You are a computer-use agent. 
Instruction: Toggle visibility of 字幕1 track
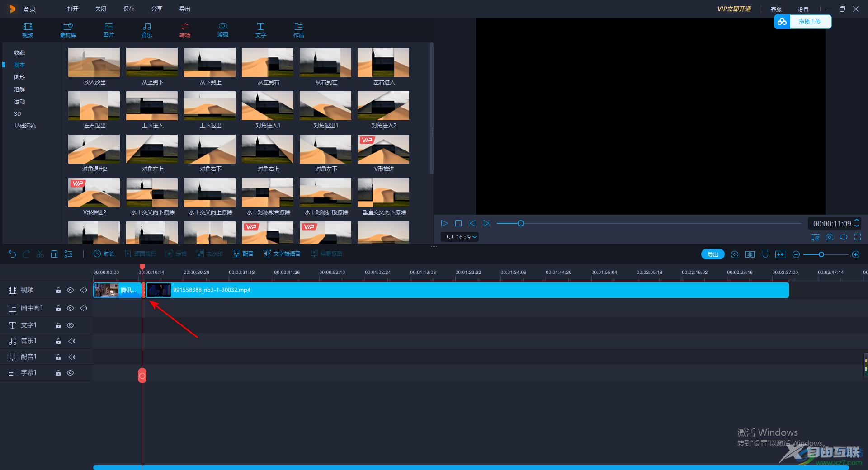click(x=71, y=373)
